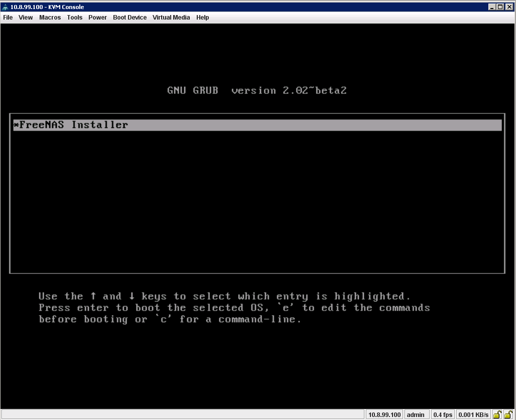The height and width of the screenshot is (420, 516).
Task: Click the 0.4 fps status indicator
Action: (443, 415)
